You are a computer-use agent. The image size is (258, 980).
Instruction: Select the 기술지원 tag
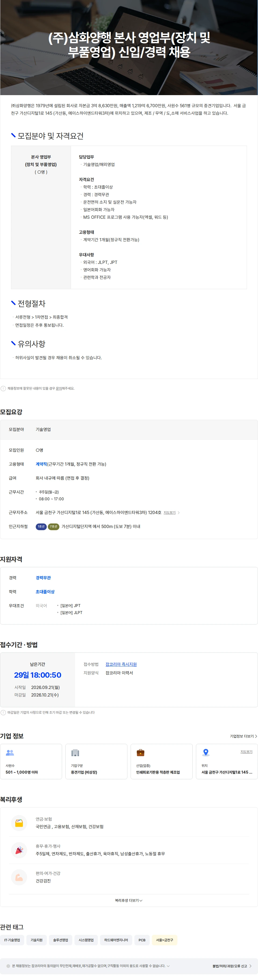(37, 940)
